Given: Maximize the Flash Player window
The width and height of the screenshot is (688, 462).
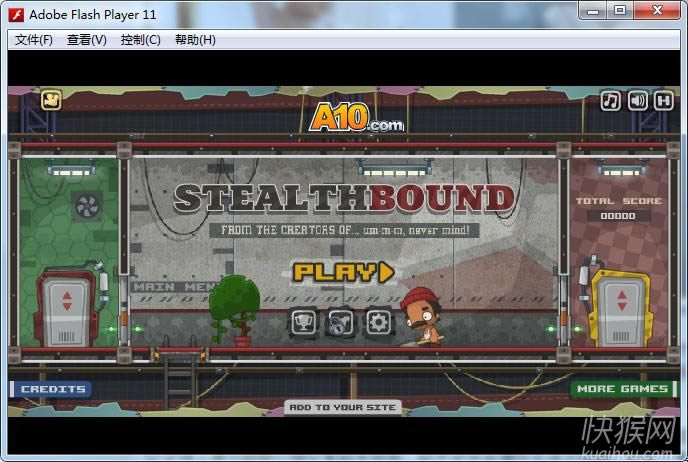Looking at the screenshot, I should click(620, 11).
